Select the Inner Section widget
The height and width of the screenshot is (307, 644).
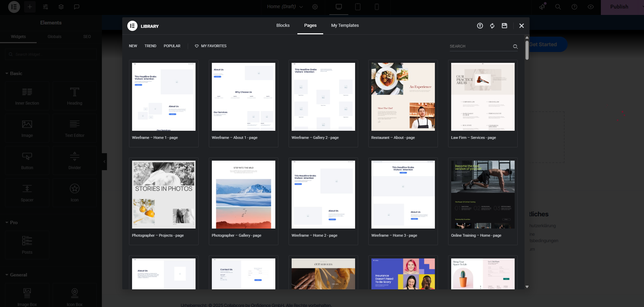[x=27, y=96]
